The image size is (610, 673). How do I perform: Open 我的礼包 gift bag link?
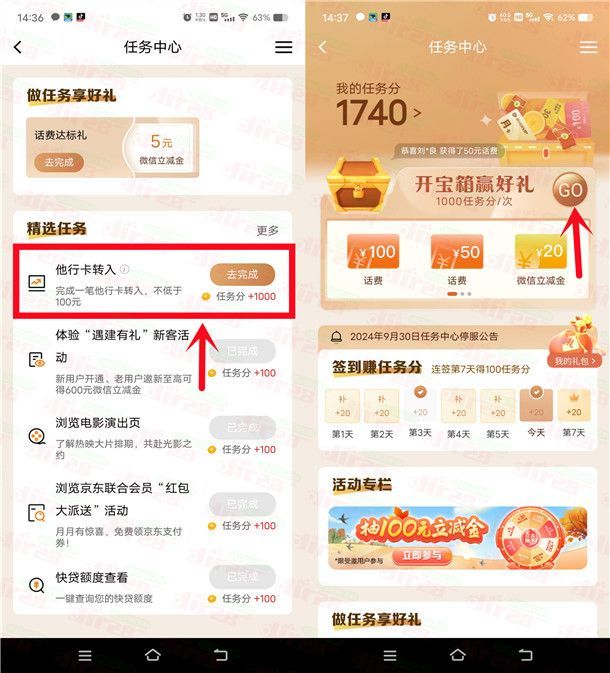(574, 361)
